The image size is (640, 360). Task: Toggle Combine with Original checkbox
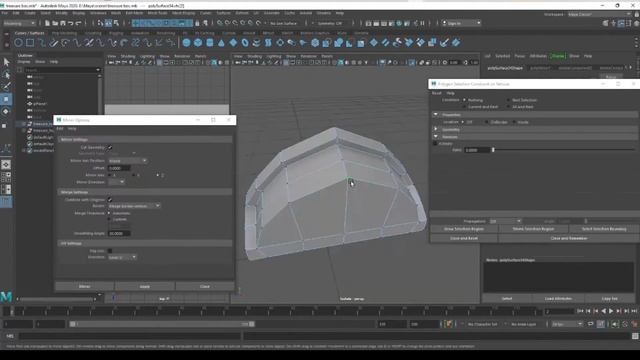[x=110, y=200]
